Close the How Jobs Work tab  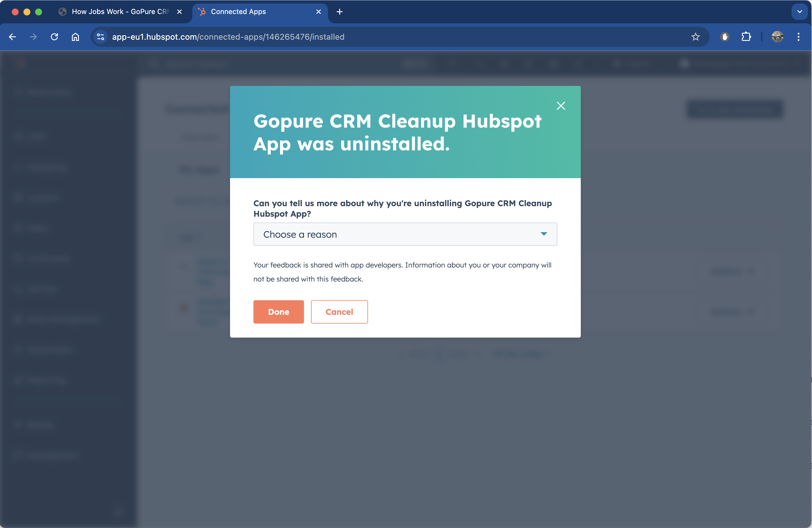click(179, 12)
